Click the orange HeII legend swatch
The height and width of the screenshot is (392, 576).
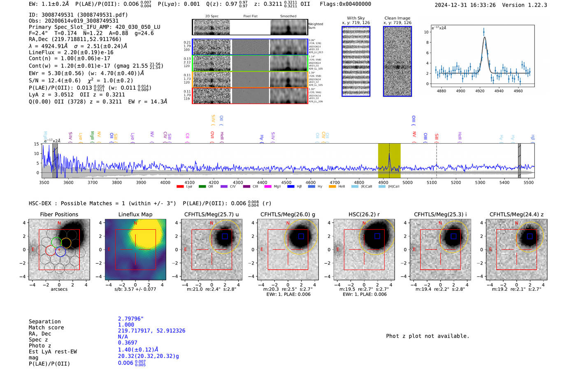(x=332, y=186)
